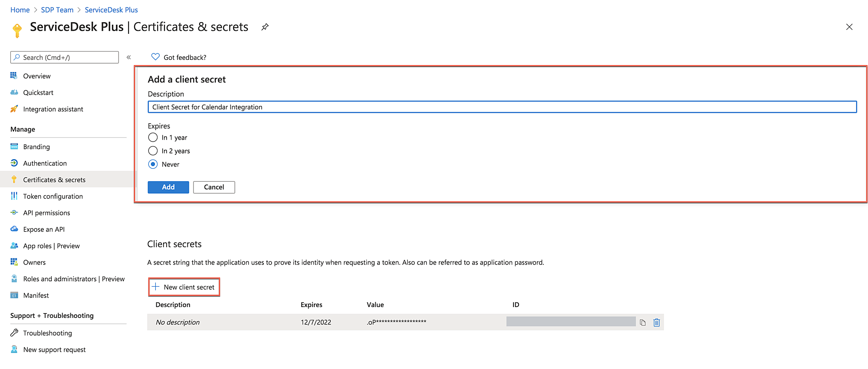Click the Quickstart cloud icon
Screen dimensions: 868x369
click(14, 92)
